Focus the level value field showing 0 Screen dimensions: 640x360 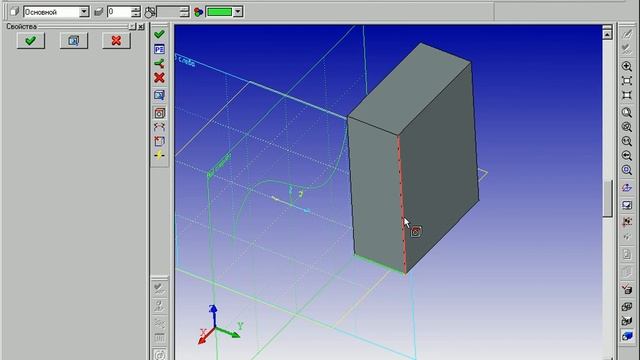click(x=119, y=12)
